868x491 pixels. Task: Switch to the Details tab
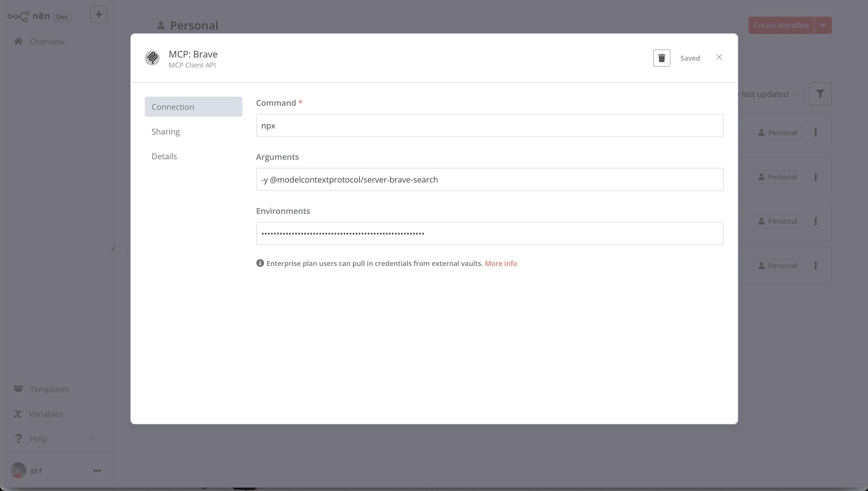click(x=164, y=156)
